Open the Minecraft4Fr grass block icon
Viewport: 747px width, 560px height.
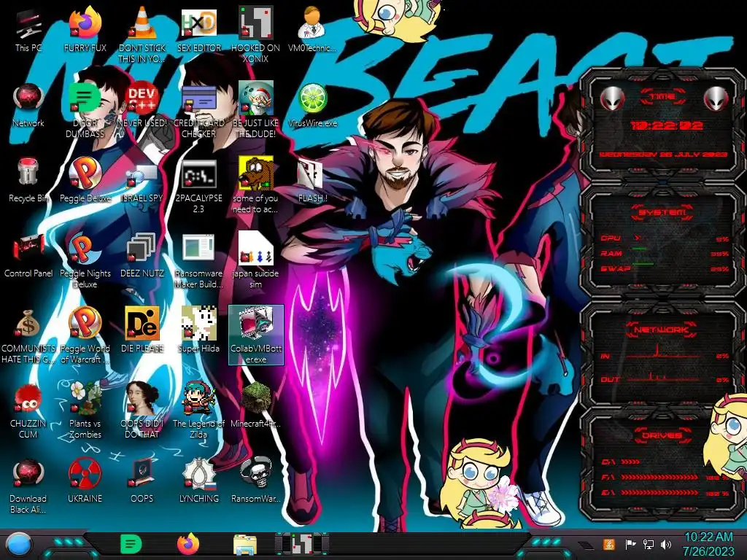point(256,405)
